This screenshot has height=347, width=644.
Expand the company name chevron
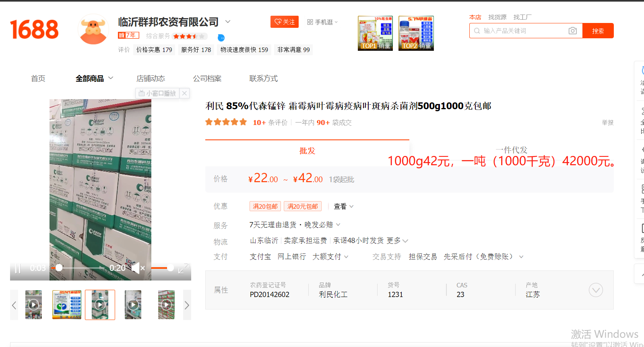[228, 21]
